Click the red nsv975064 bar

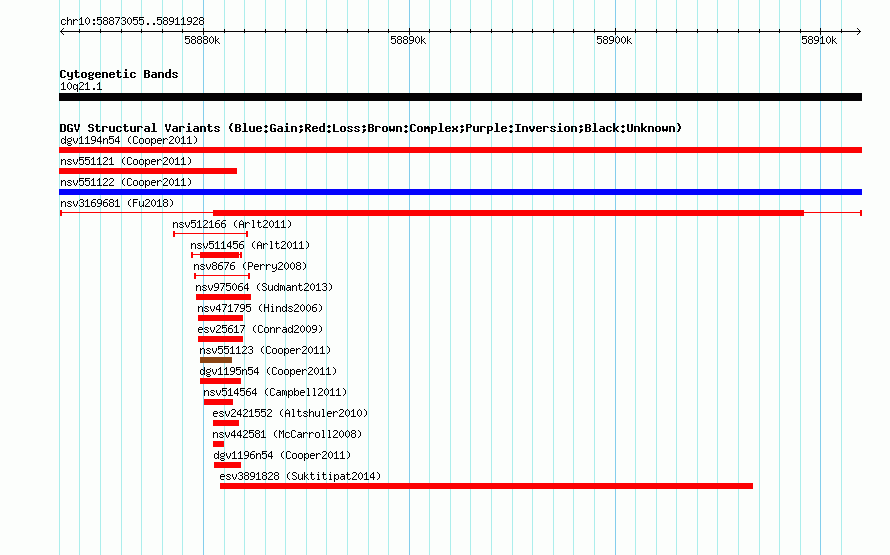pos(223,297)
